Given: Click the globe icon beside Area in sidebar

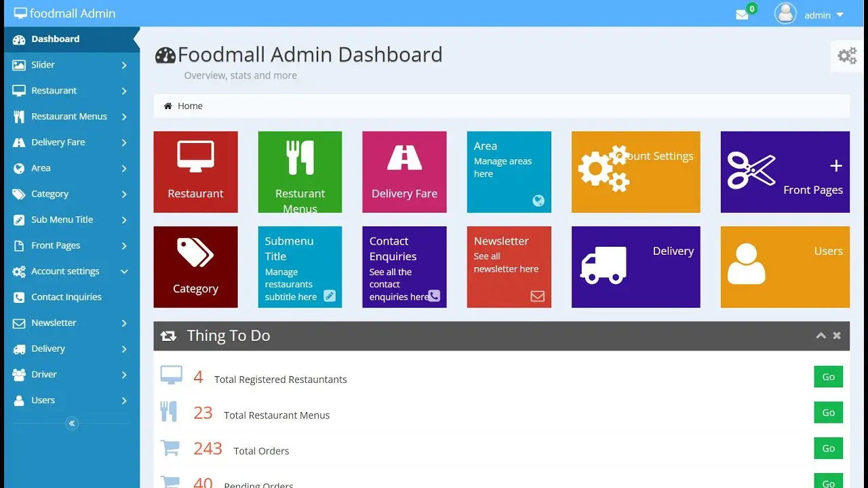Looking at the screenshot, I should pyautogui.click(x=19, y=168).
